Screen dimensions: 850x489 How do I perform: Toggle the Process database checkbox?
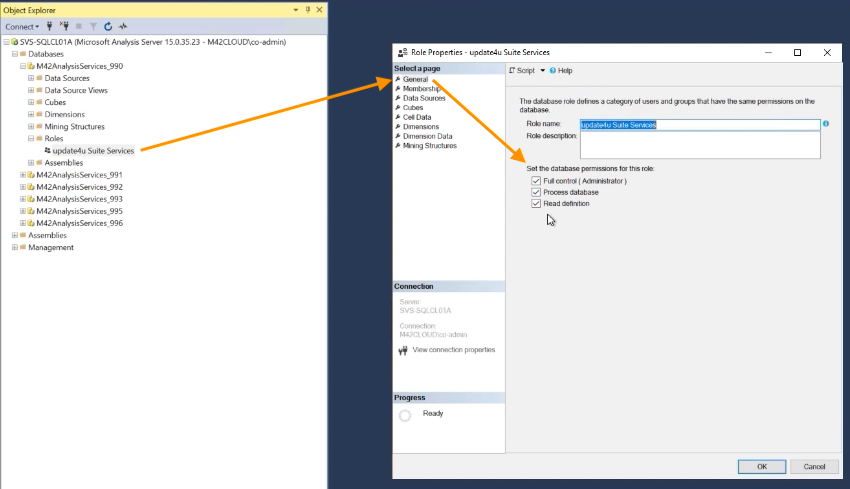(536, 192)
